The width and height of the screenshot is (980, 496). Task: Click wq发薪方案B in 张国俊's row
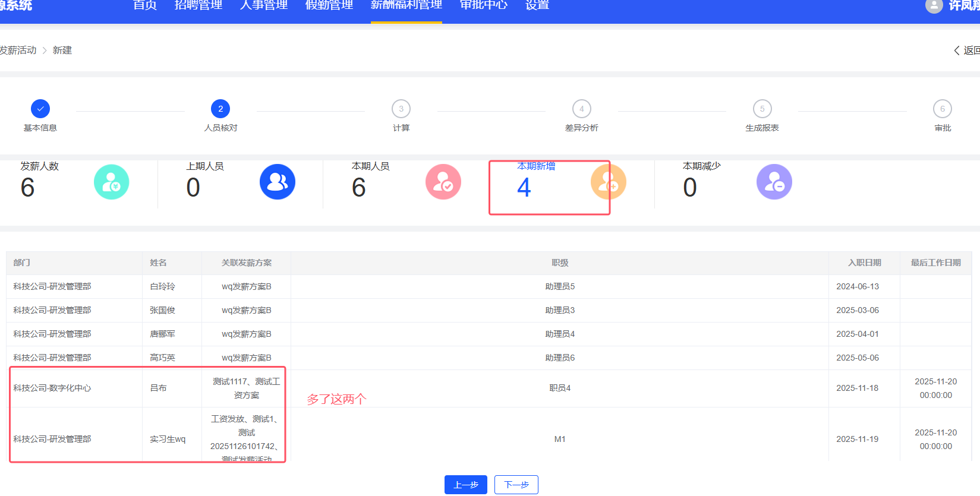tap(247, 310)
